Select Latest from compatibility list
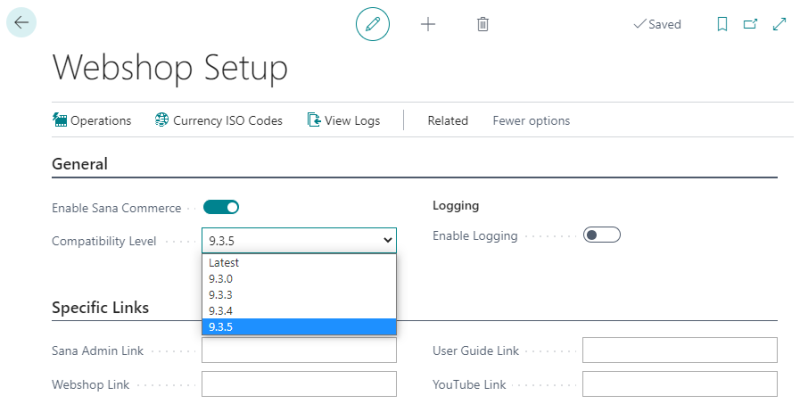Image resolution: width=800 pixels, height=404 pixels. coord(299,263)
